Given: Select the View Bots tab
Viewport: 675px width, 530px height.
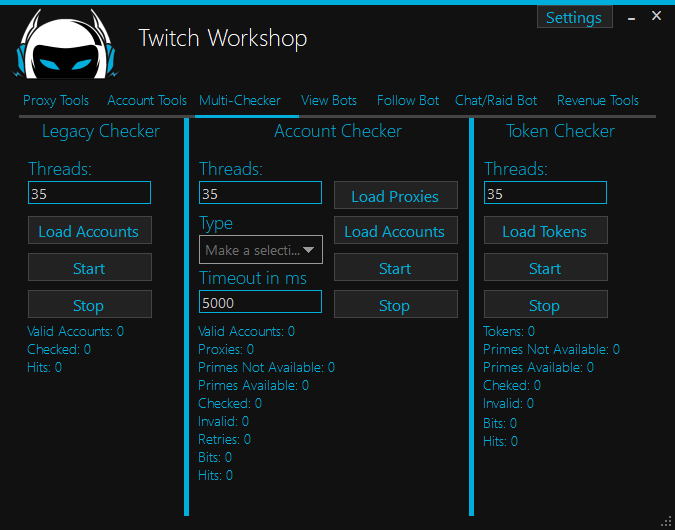Looking at the screenshot, I should pos(328,100).
